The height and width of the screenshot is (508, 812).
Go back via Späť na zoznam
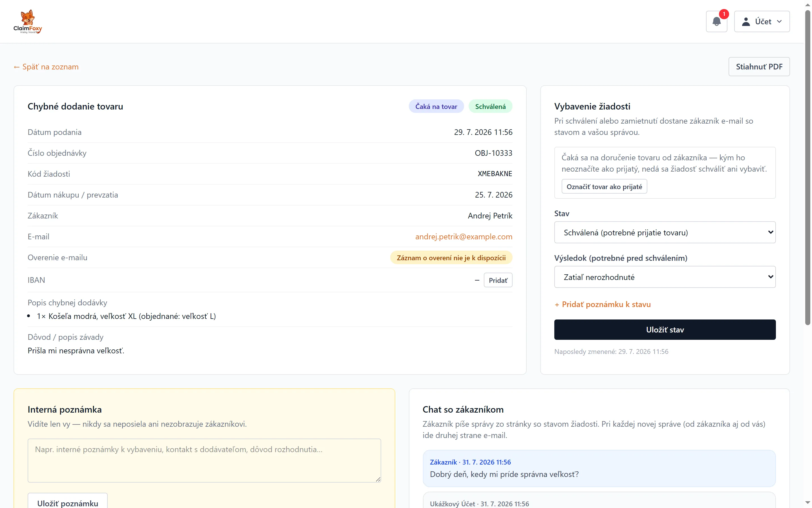pos(46,67)
